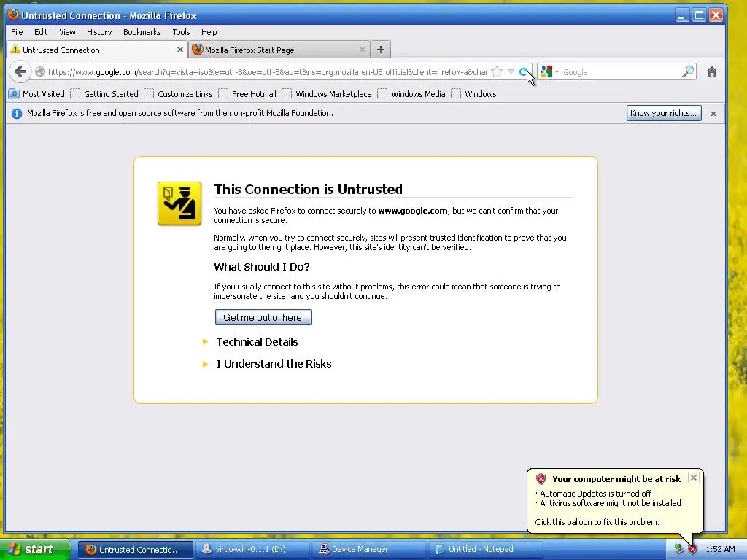
Task: Expand the Technical Details section
Action: coord(256,342)
